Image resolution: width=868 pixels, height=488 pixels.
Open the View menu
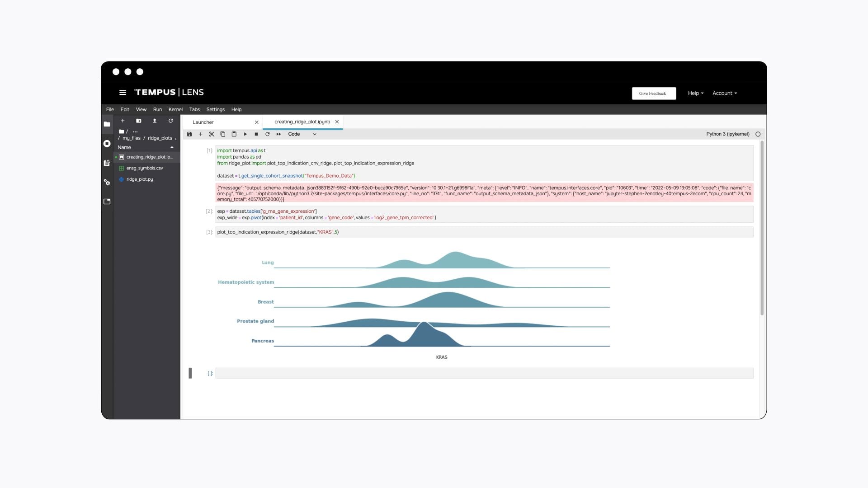(141, 109)
